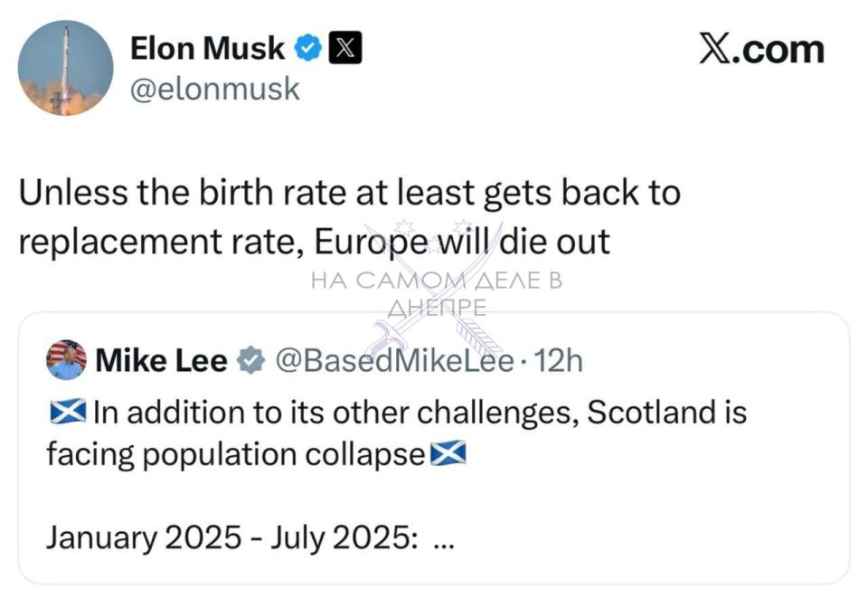868x599 pixels.
Task: Click the black X affiliation badge
Action: (344, 49)
